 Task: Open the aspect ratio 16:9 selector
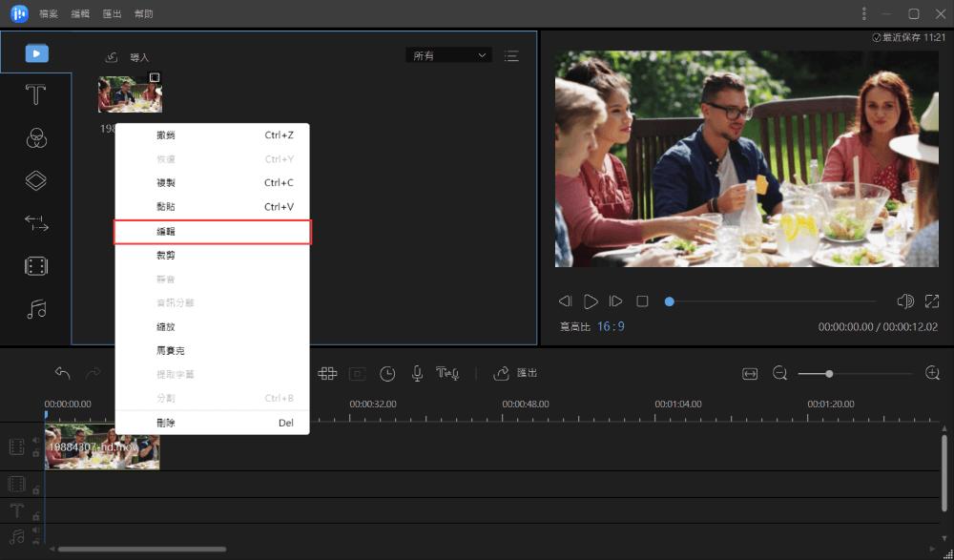point(611,327)
